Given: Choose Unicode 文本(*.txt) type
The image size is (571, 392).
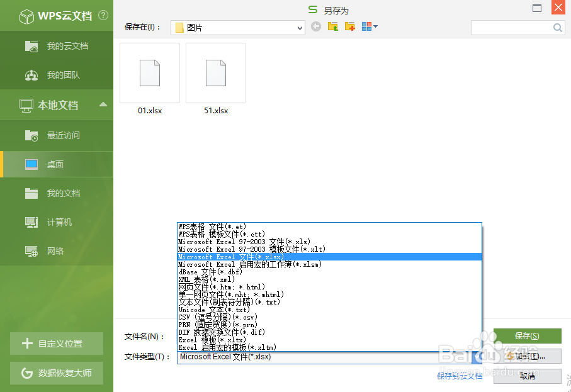Looking at the screenshot, I should (329, 310).
